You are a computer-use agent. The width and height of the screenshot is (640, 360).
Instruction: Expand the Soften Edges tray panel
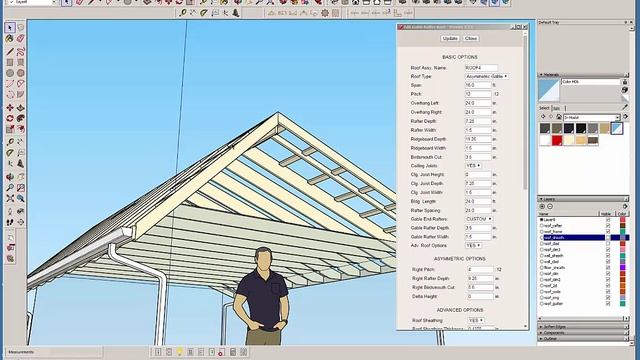(x=583, y=327)
